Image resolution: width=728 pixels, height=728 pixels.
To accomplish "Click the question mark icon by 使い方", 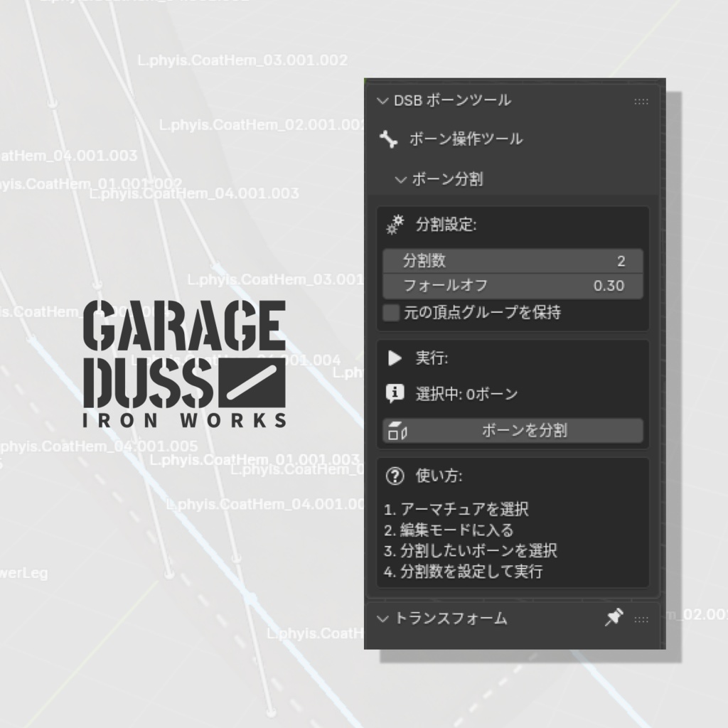I will (395, 476).
